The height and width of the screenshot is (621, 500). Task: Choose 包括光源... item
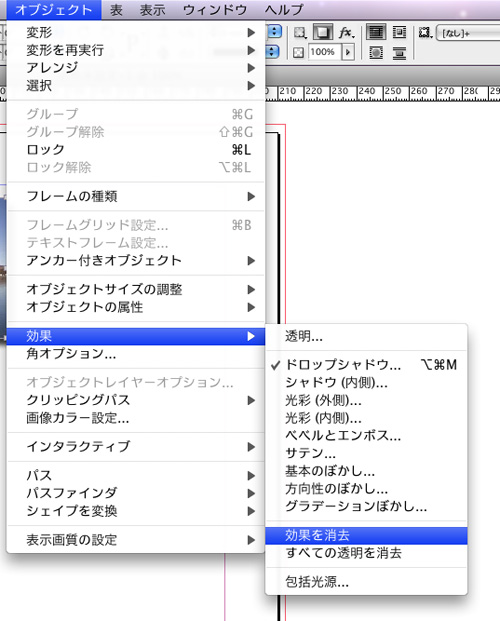coord(366,582)
